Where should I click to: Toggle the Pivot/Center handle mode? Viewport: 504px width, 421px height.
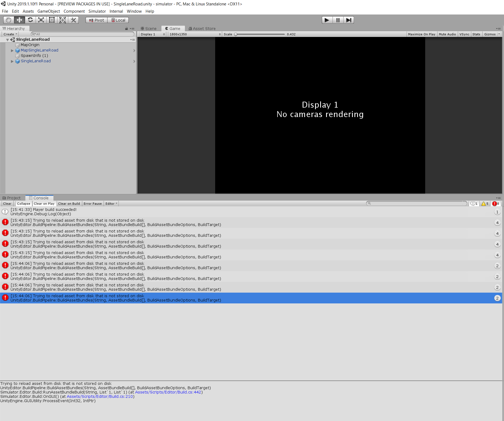click(x=96, y=20)
